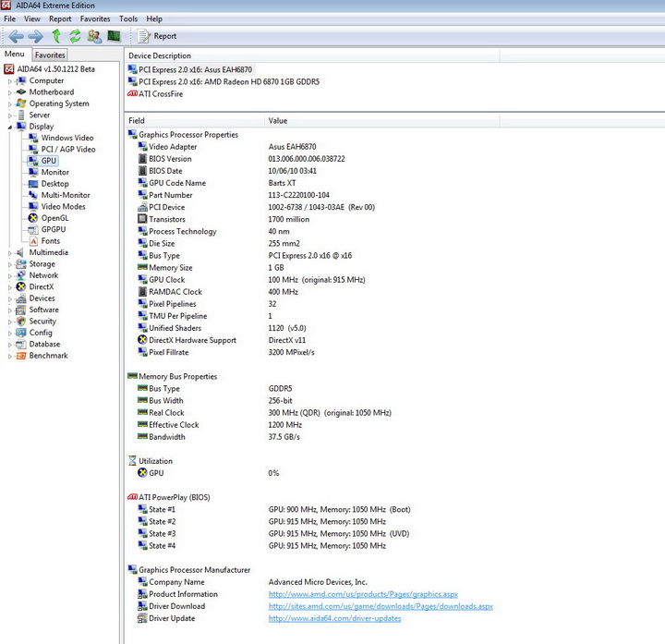Open the amd.com graphics products link
This screenshot has height=644, width=665.
[363, 594]
